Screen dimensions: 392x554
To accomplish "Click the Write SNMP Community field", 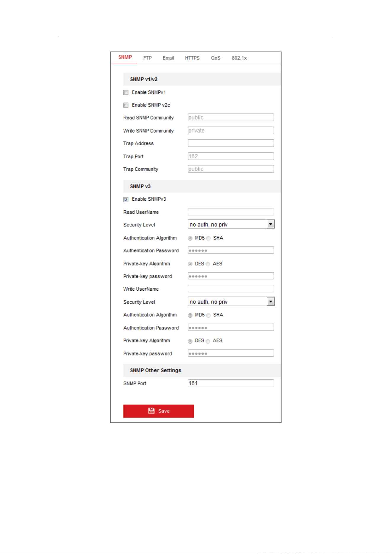I will [231, 131].
